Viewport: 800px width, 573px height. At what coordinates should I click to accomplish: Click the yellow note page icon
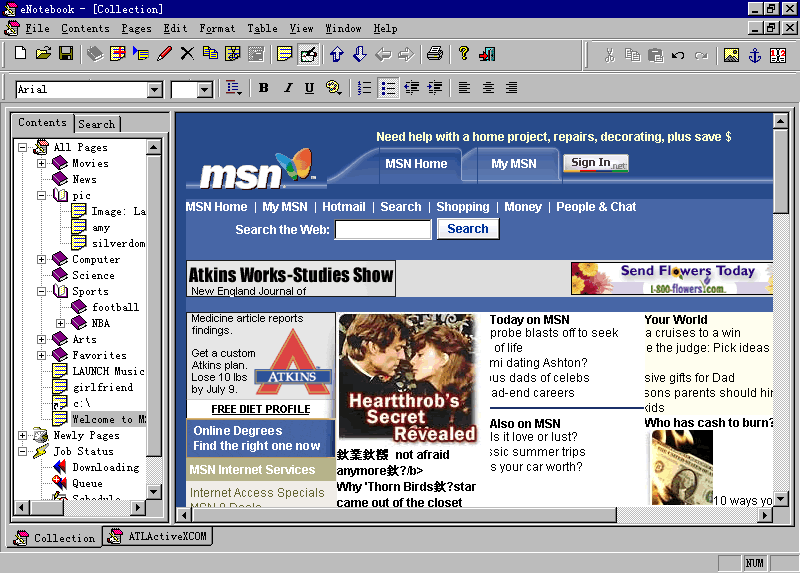point(284,54)
